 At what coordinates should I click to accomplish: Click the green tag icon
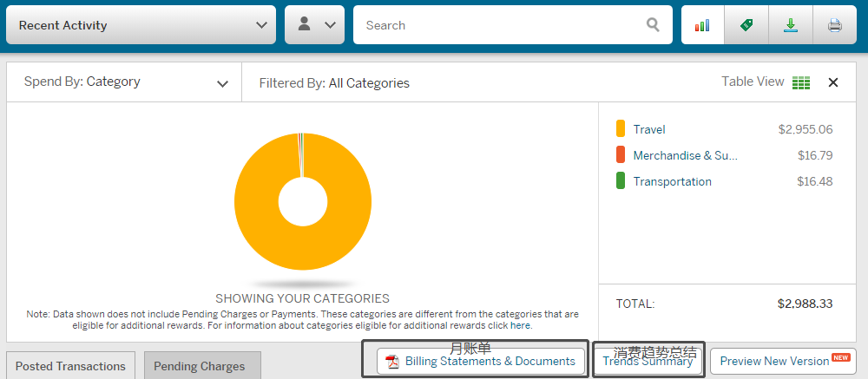coord(746,25)
